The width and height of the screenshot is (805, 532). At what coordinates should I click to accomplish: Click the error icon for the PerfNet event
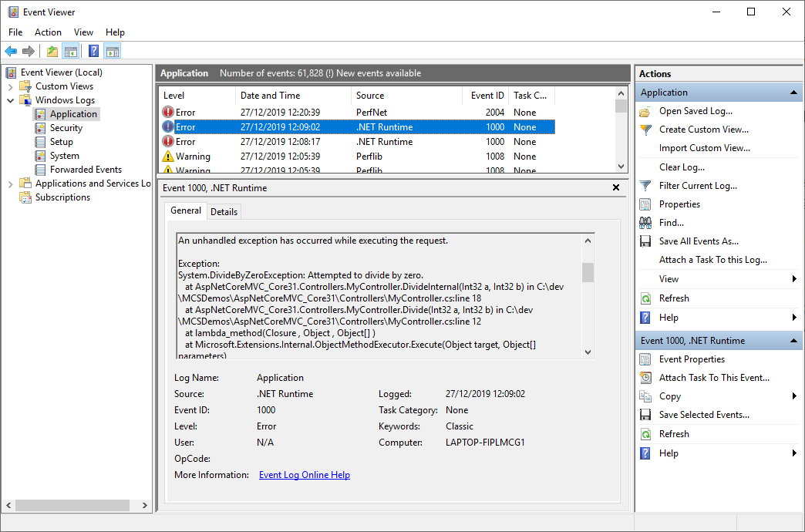pyautogui.click(x=168, y=112)
